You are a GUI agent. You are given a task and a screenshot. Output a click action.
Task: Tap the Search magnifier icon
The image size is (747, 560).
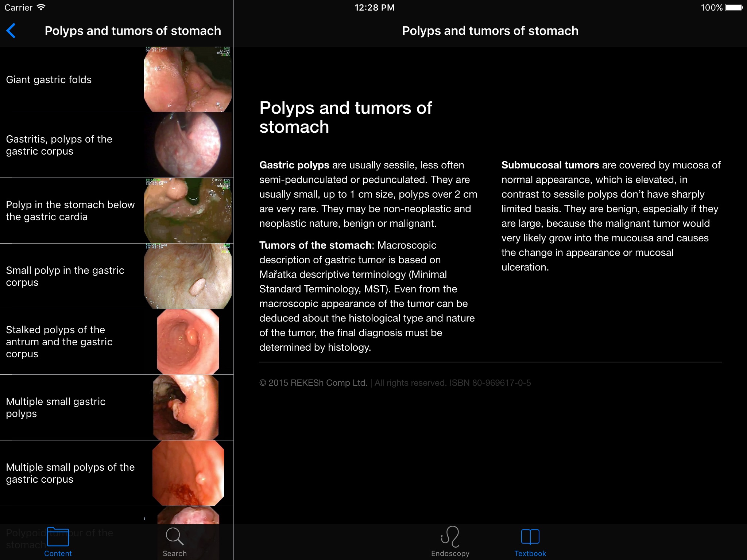click(175, 536)
